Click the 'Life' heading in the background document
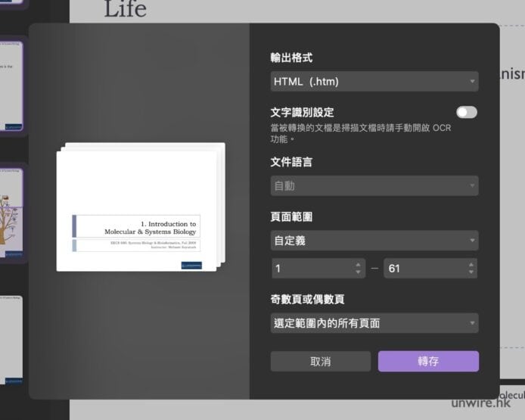525x420 pixels. [125, 10]
